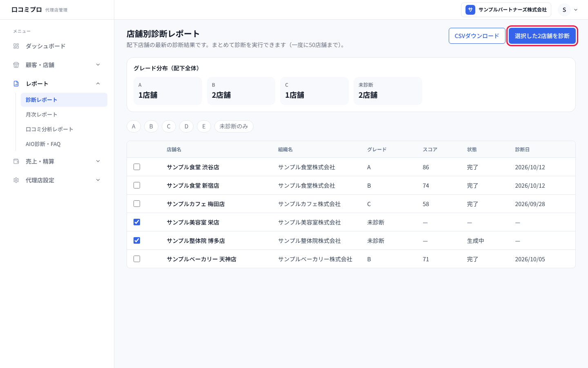
Task: Filter by grade A chip
Action: point(134,126)
